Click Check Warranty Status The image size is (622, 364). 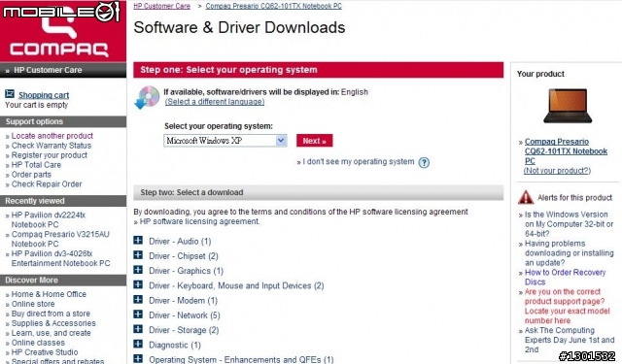point(52,146)
